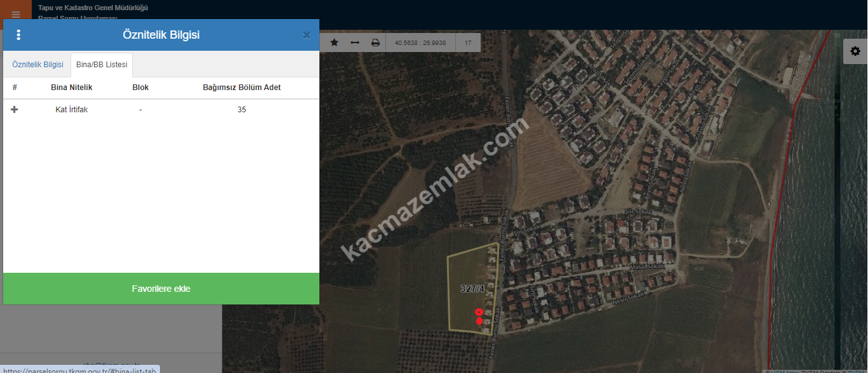Click parcel label 327/4 on map

pos(472,289)
